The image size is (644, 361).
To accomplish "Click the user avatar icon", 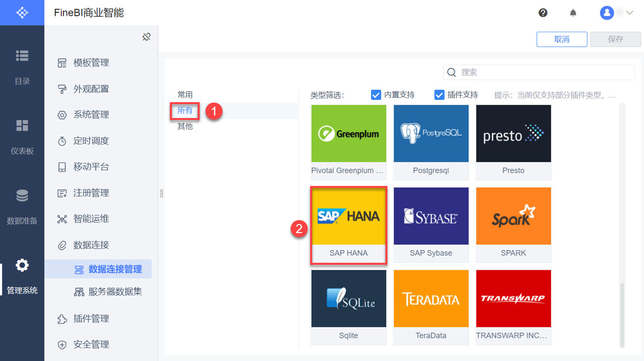I will coord(607,13).
